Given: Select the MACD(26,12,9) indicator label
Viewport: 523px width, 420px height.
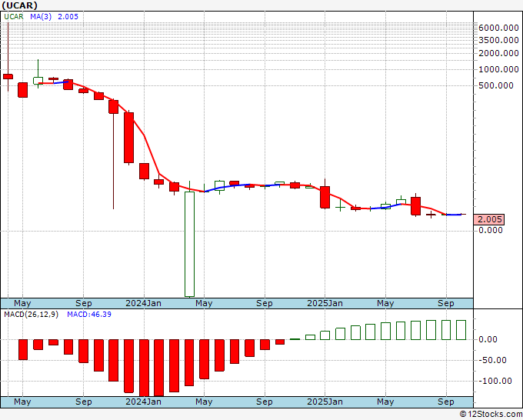Looking at the screenshot, I should click(31, 315).
